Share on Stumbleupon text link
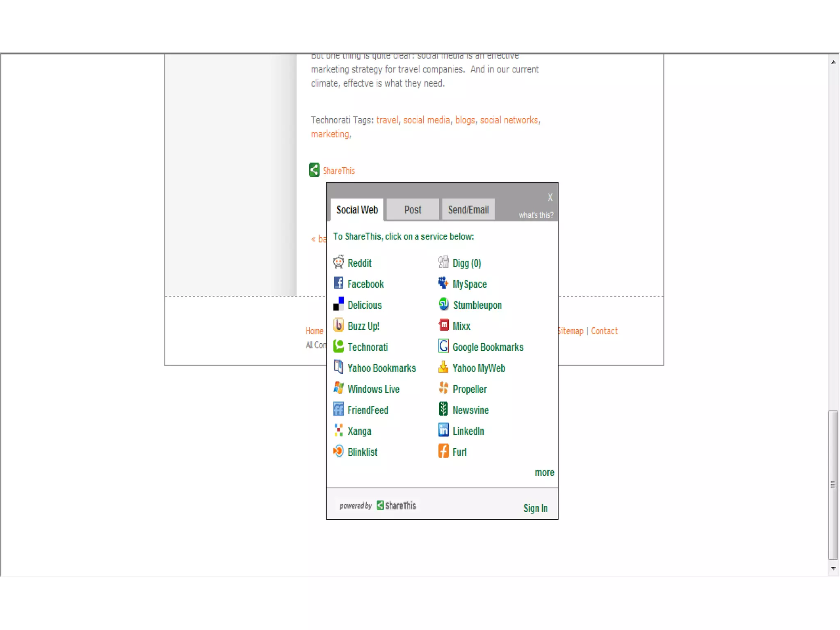840x630 pixels. (x=477, y=305)
